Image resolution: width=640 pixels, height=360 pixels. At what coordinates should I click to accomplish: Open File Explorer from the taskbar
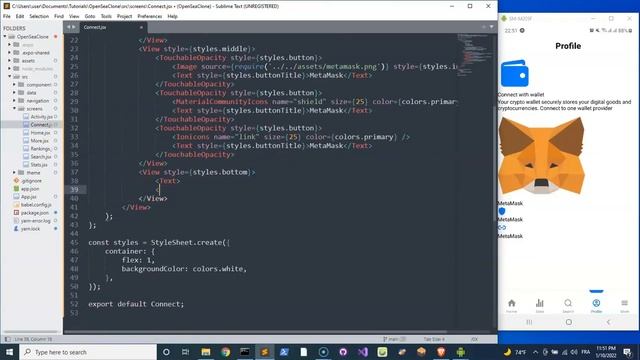click(206, 352)
